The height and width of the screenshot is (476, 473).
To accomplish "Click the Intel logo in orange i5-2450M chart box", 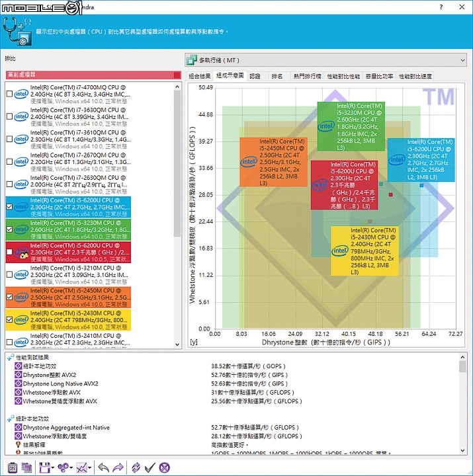I will coord(249,162).
